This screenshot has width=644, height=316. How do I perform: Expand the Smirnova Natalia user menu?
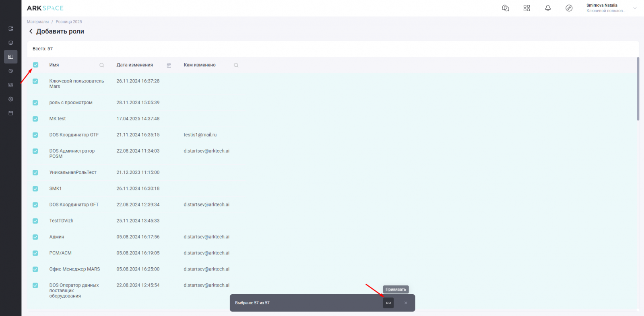coord(635,8)
